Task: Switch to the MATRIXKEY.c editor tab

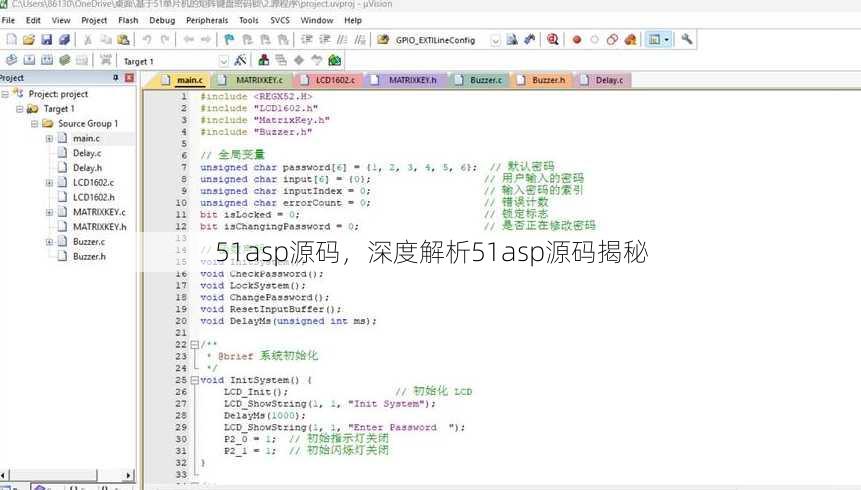Action: tap(252, 80)
